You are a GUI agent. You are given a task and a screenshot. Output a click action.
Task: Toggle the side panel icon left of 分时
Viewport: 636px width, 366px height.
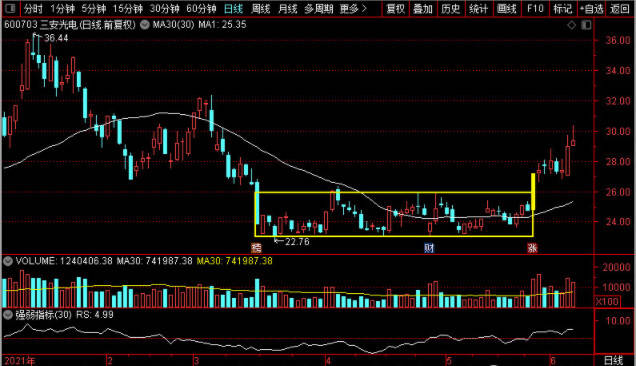coord(11,8)
